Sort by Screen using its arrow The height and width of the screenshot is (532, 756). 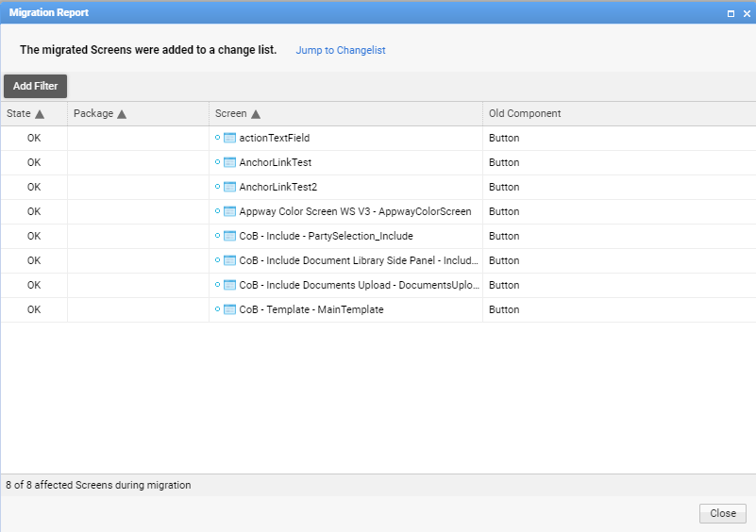[x=256, y=114]
